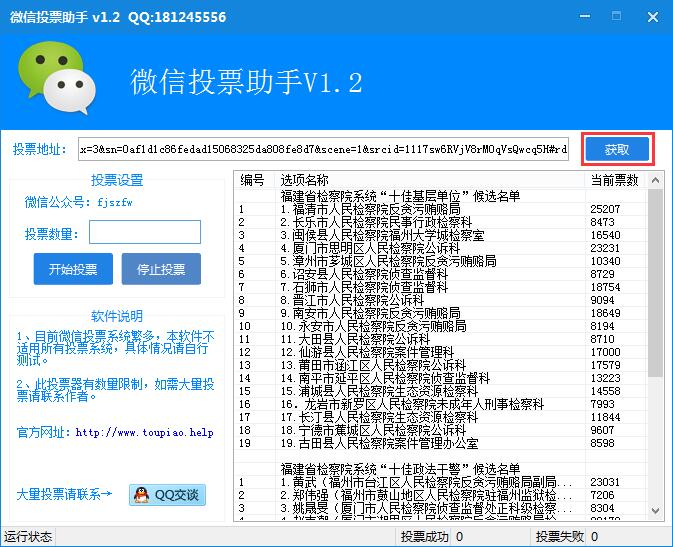Minimize the 微信投票助手 window
The width and height of the screenshot is (673, 547).
(576, 17)
